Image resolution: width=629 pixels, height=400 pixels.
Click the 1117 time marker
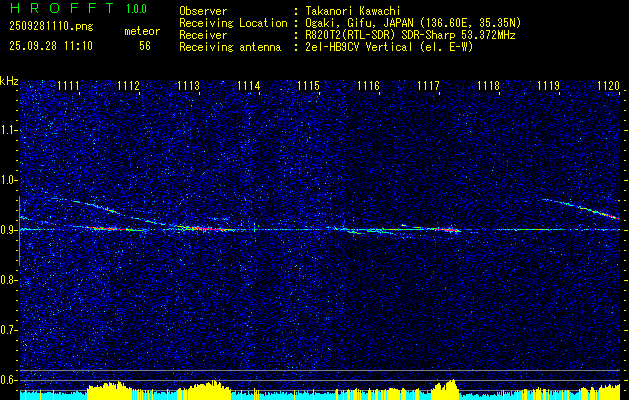point(428,85)
